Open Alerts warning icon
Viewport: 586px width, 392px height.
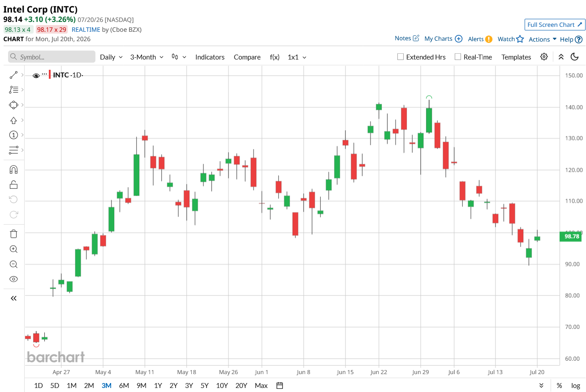point(489,39)
